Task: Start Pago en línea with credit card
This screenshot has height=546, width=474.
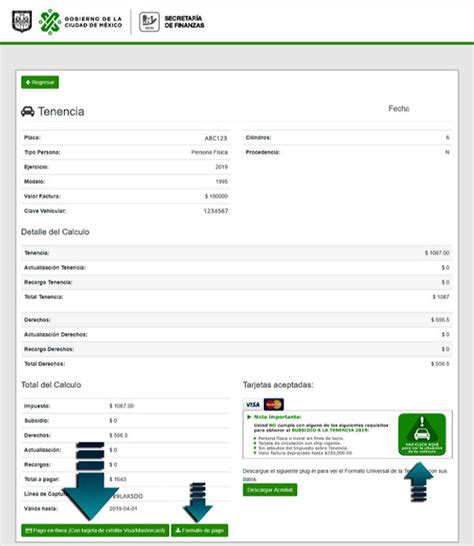Action: pos(95,530)
